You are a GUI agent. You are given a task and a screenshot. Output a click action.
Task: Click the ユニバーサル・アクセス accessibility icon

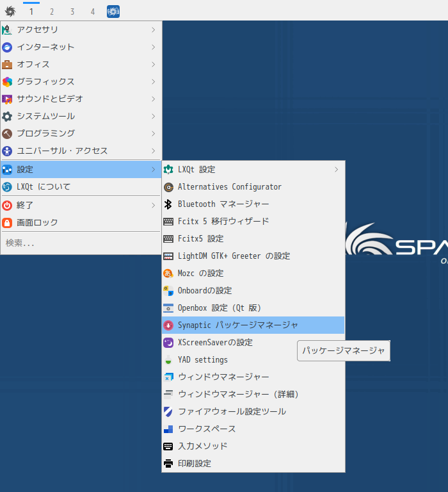point(7,151)
